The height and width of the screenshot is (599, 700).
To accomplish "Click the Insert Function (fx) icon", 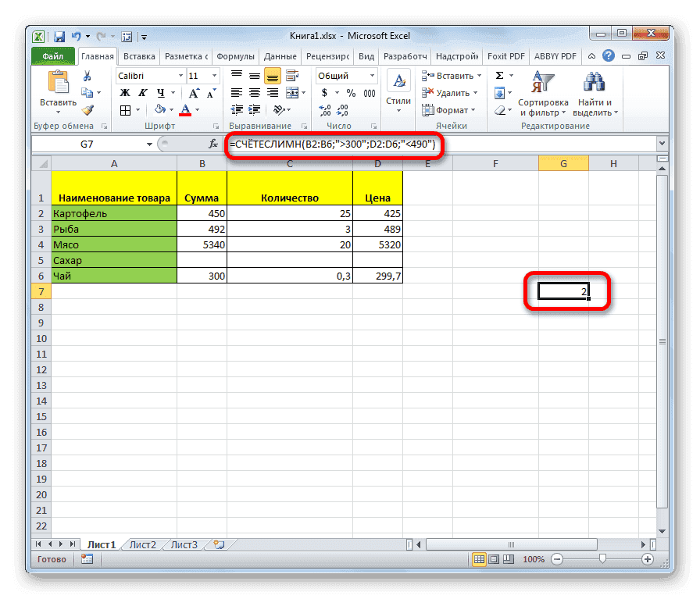I will tap(212, 144).
